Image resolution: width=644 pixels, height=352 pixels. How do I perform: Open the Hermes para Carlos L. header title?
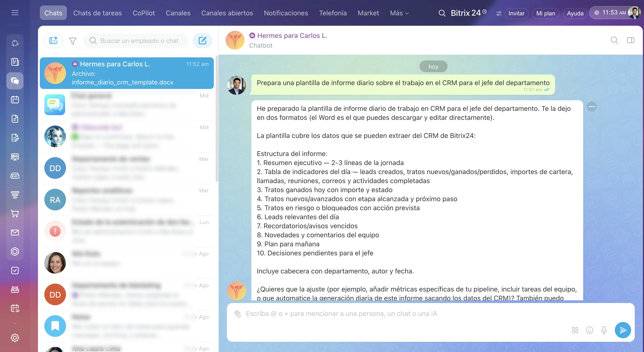292,35
